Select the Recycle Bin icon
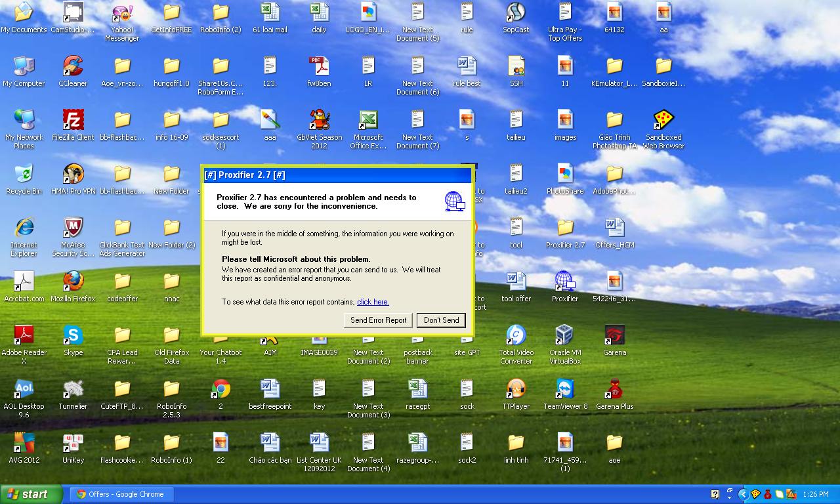 click(24, 179)
